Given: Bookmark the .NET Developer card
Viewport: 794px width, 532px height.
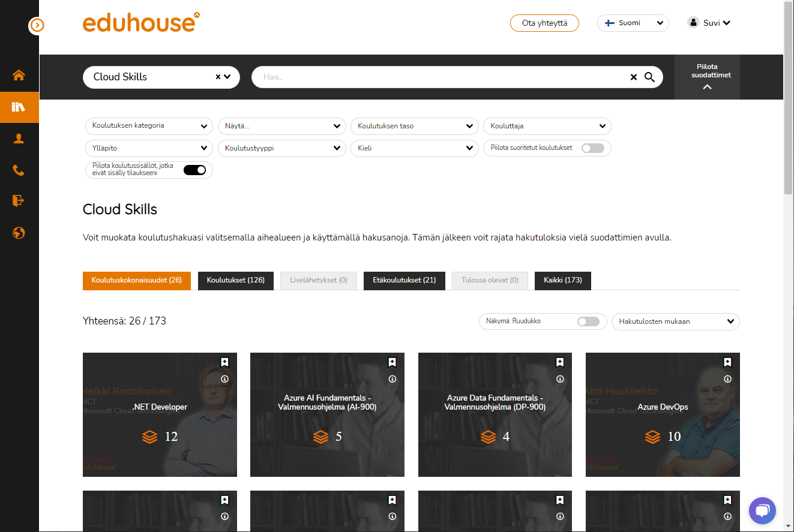Looking at the screenshot, I should [224, 362].
